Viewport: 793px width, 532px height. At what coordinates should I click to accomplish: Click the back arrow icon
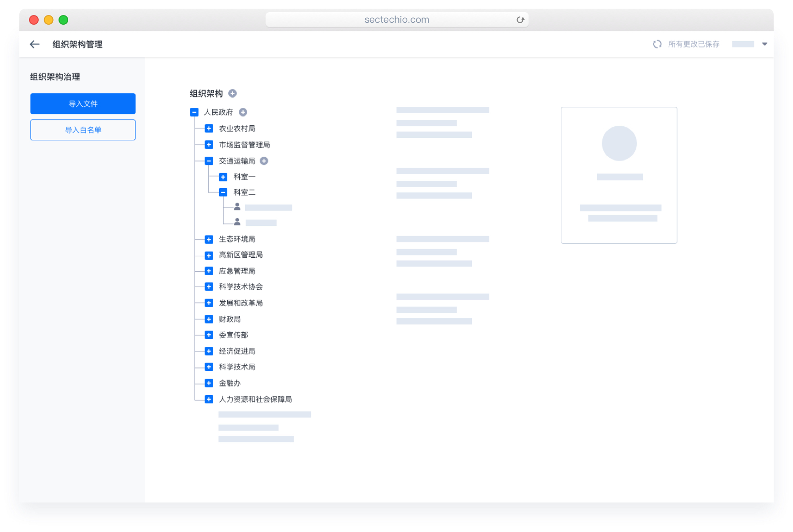click(x=34, y=44)
